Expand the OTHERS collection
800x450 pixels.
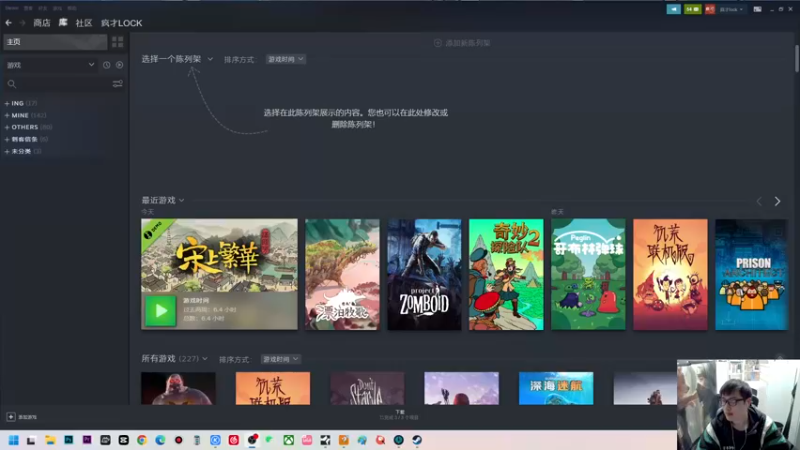[28, 127]
